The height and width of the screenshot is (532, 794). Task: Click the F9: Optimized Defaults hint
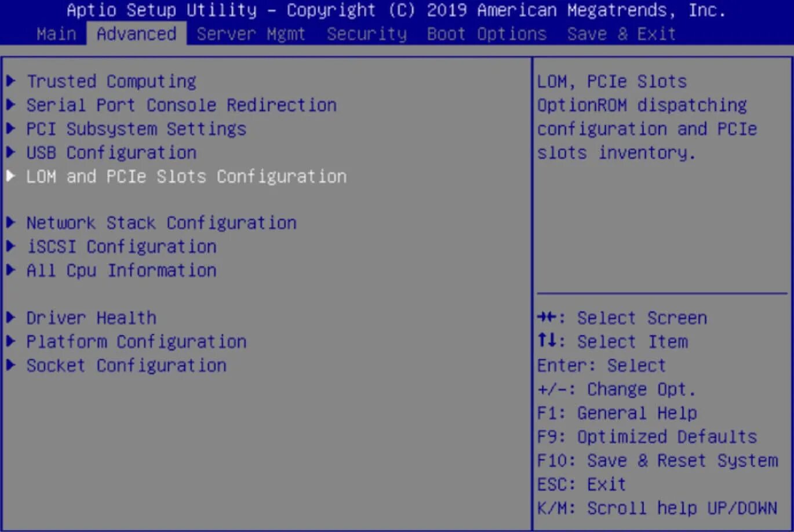pyautogui.click(x=647, y=436)
